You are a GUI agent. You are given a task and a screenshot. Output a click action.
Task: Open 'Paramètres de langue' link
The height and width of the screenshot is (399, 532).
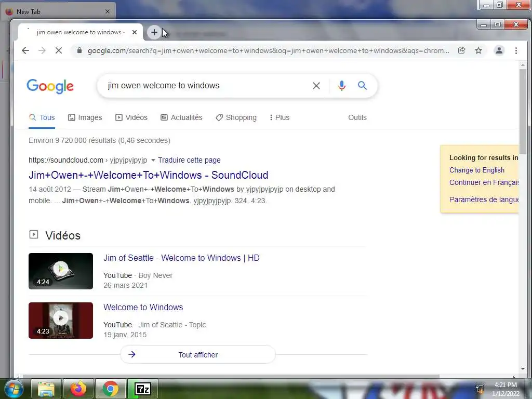click(x=484, y=199)
